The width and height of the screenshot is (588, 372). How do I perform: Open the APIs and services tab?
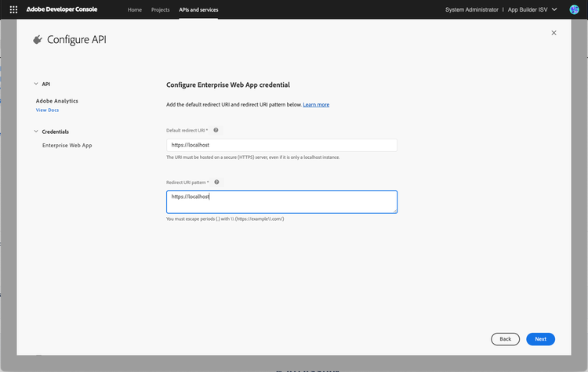[x=198, y=9]
